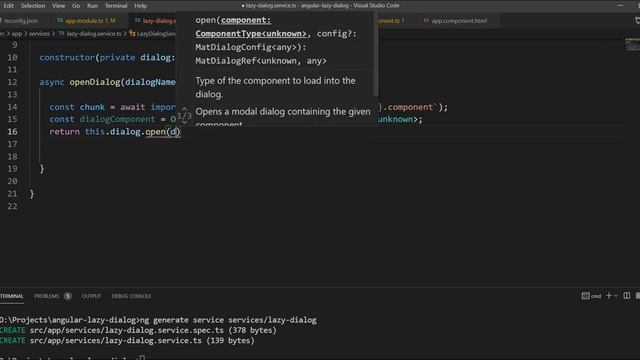Open the Go menu
The image size is (640, 360).
tap(76, 6)
